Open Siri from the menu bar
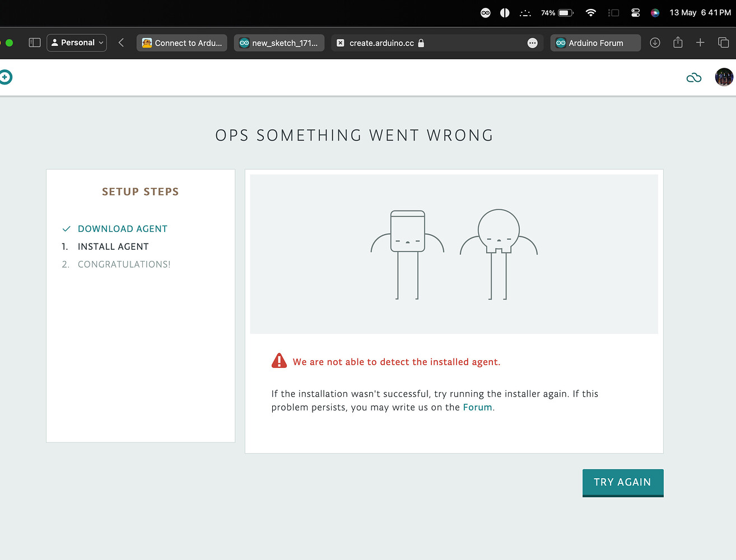 click(x=655, y=12)
